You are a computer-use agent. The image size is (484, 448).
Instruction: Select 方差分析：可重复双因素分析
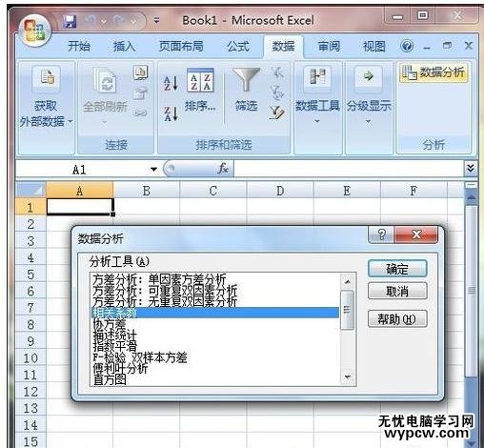165,290
